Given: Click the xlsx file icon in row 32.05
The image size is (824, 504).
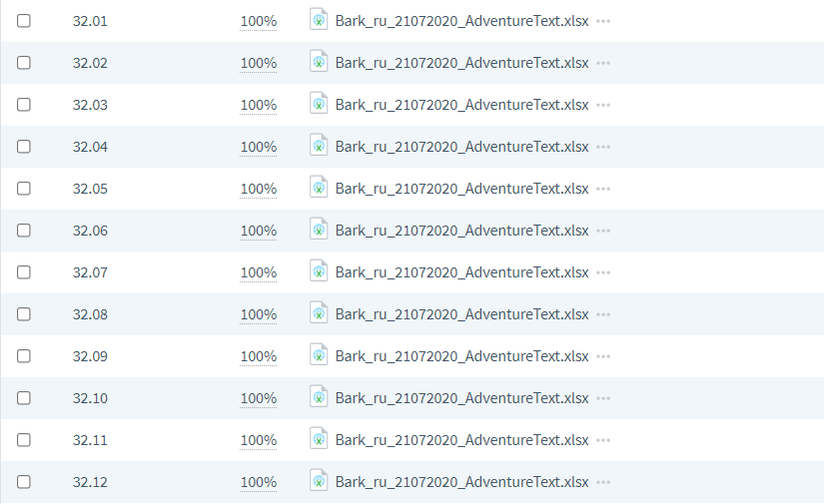Looking at the screenshot, I should coord(319,188).
